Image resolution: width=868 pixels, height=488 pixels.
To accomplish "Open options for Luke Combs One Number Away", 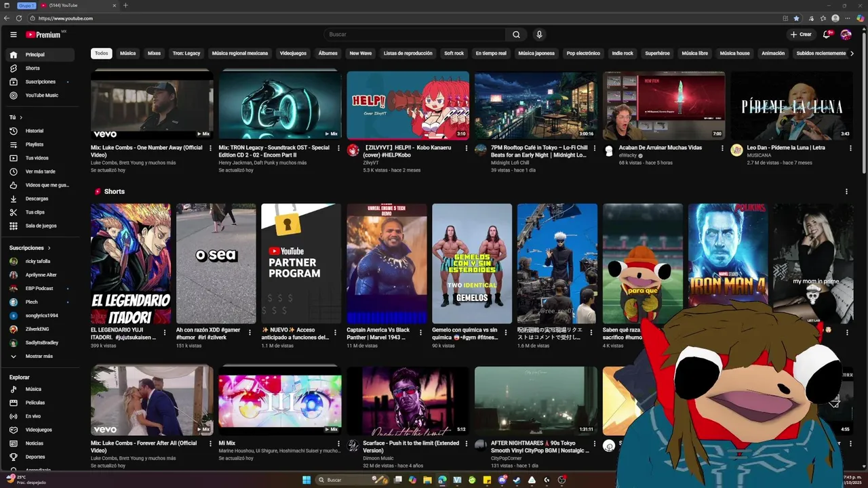I will tap(210, 148).
